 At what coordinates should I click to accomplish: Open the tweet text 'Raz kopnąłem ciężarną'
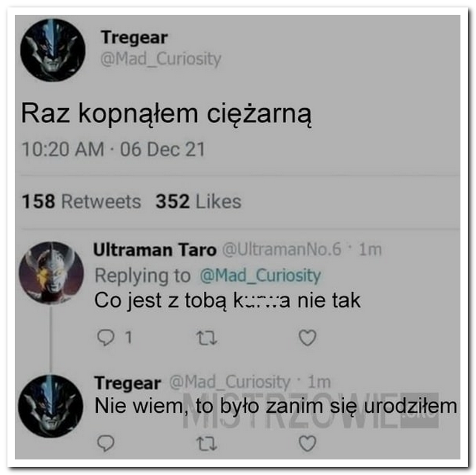click(166, 114)
